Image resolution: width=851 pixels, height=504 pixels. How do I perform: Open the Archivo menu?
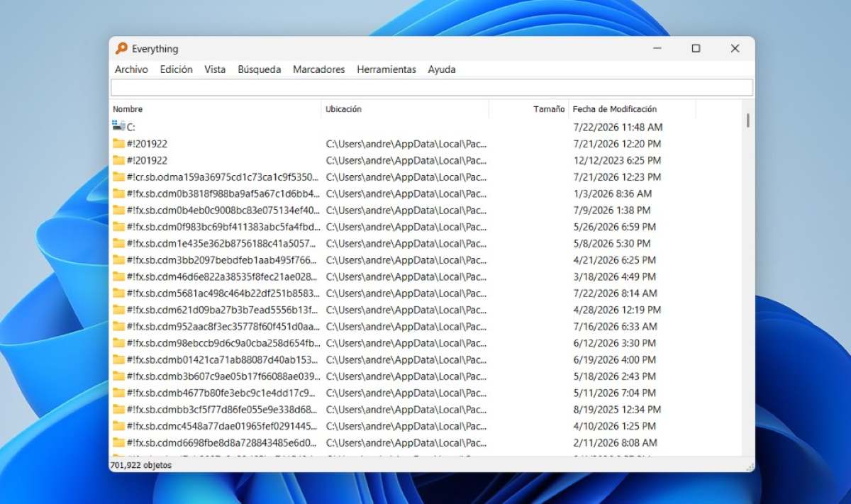131,69
